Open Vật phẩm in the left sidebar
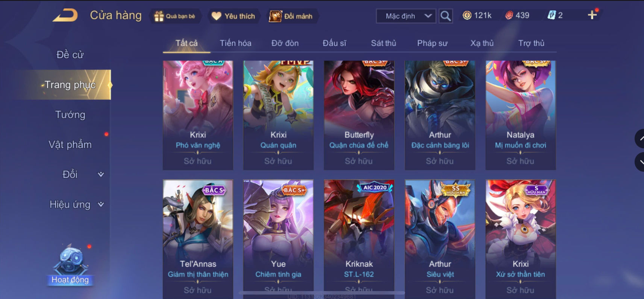644x299 pixels. click(70, 145)
